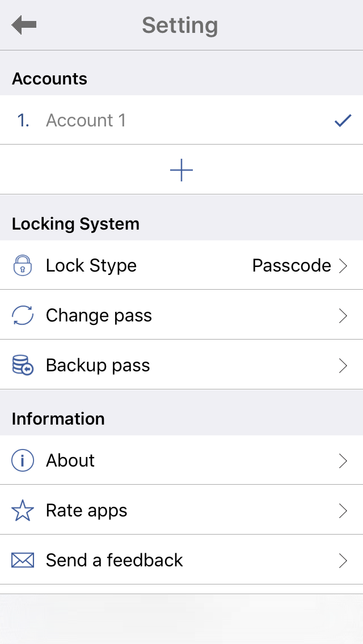Tap the Backup pass label
The image size is (363, 644).
[x=98, y=366]
